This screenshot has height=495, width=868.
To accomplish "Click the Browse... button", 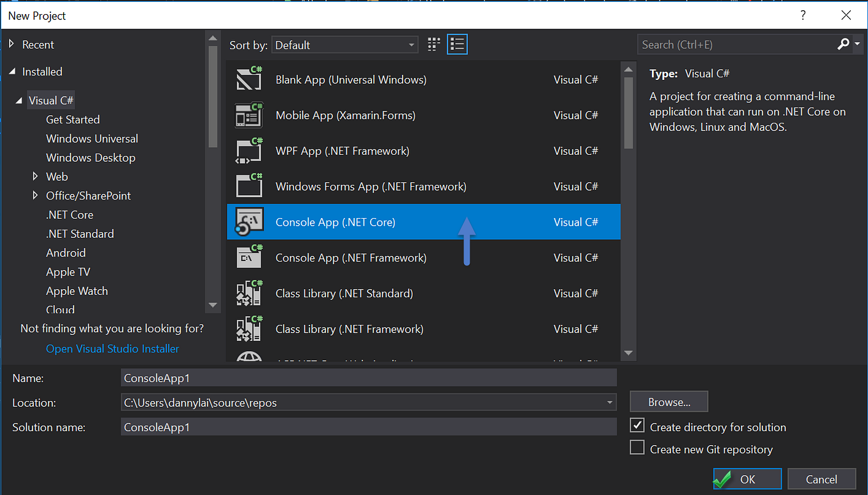I will click(x=669, y=402).
